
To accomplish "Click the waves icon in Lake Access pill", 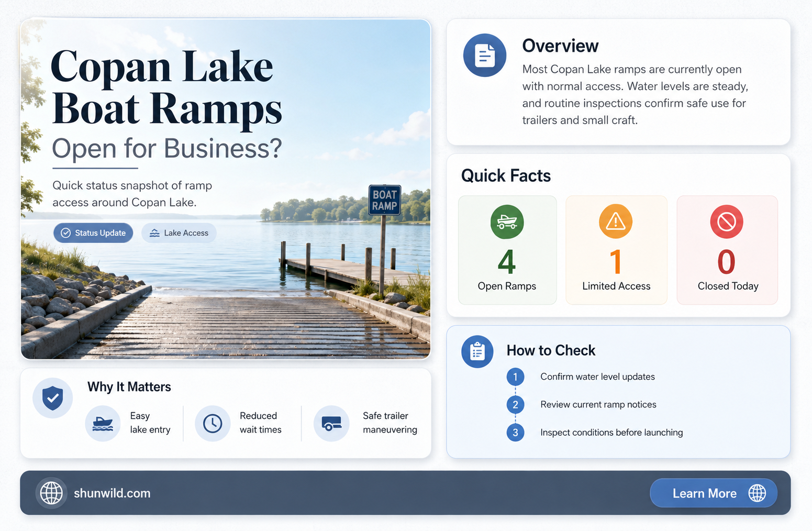I will coord(154,233).
